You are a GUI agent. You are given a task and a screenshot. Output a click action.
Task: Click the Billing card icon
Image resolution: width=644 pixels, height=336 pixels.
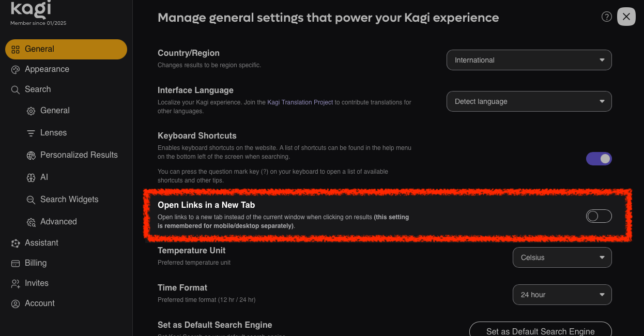[16, 263]
